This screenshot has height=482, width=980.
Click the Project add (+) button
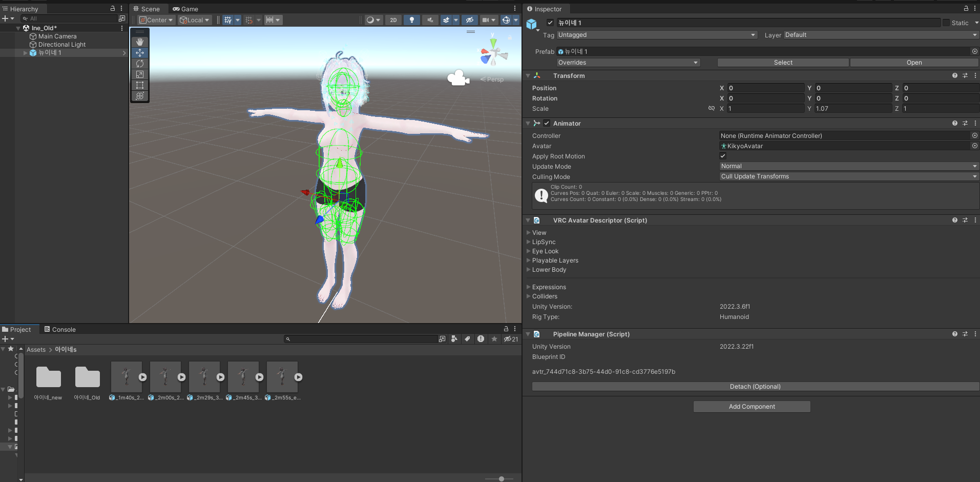click(5, 339)
